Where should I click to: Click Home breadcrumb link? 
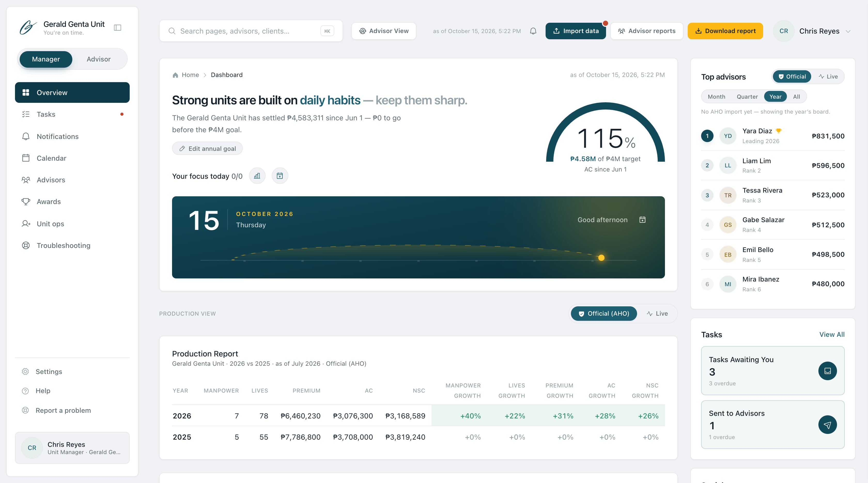190,75
